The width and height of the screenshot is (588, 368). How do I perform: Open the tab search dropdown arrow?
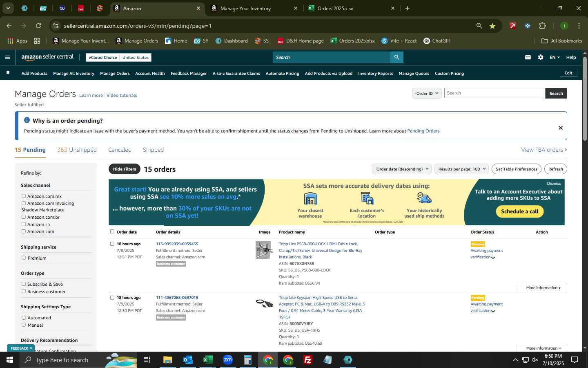(x=8, y=8)
